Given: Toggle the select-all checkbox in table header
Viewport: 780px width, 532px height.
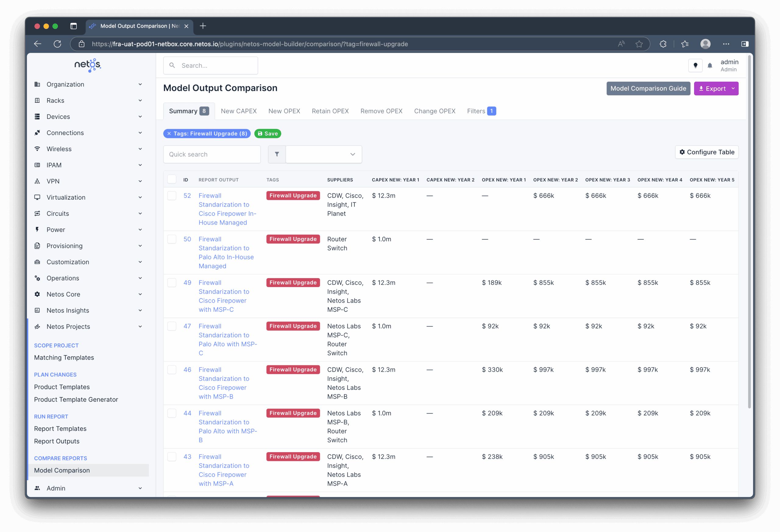Looking at the screenshot, I should [x=172, y=179].
